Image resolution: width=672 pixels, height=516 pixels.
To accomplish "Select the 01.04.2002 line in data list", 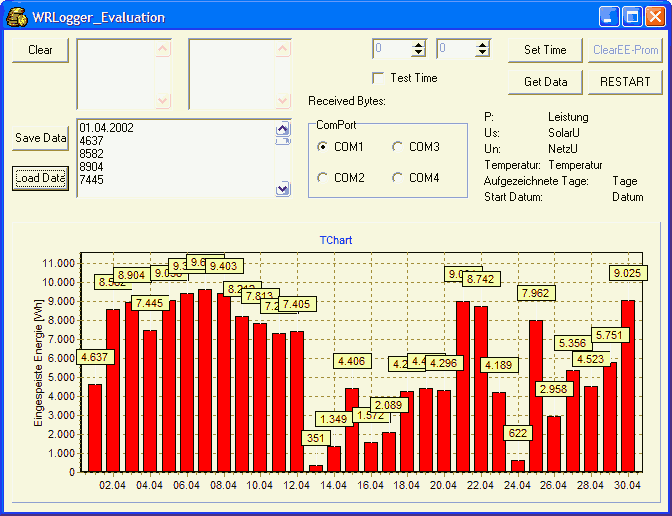I will pyautogui.click(x=106, y=128).
